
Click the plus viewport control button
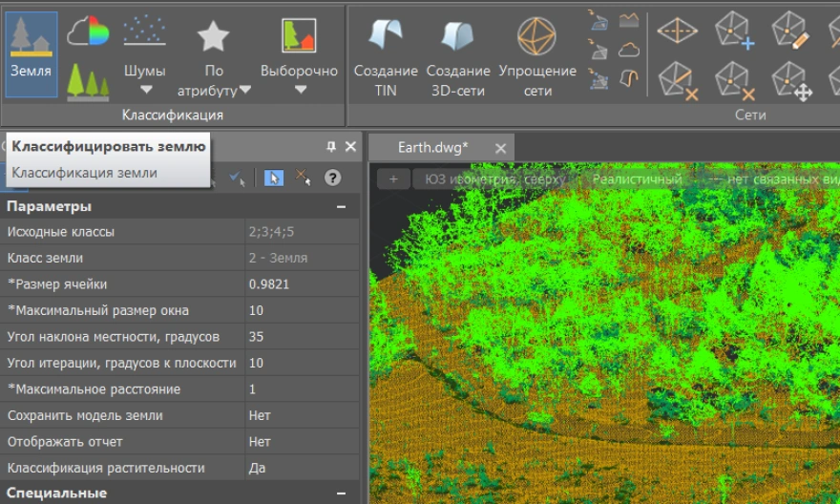pyautogui.click(x=393, y=178)
